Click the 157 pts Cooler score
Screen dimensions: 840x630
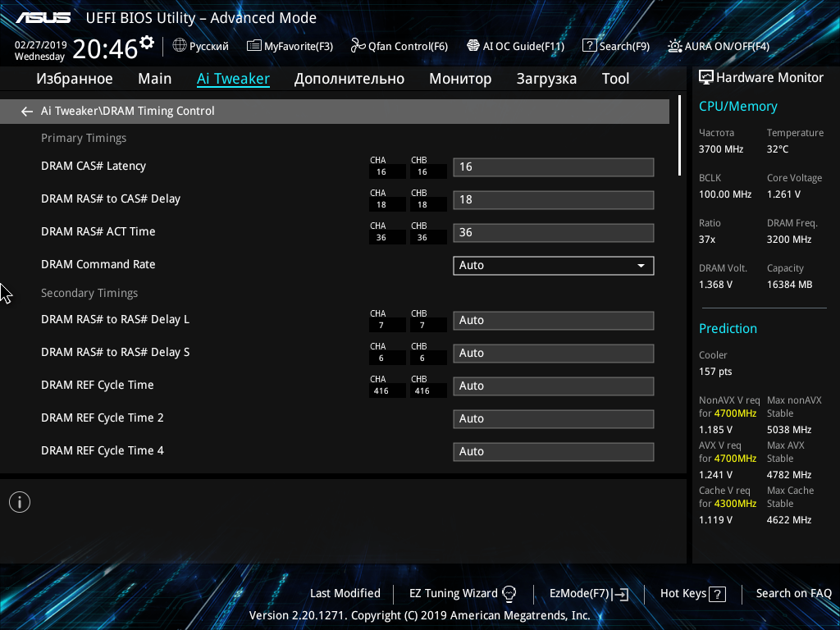point(715,372)
